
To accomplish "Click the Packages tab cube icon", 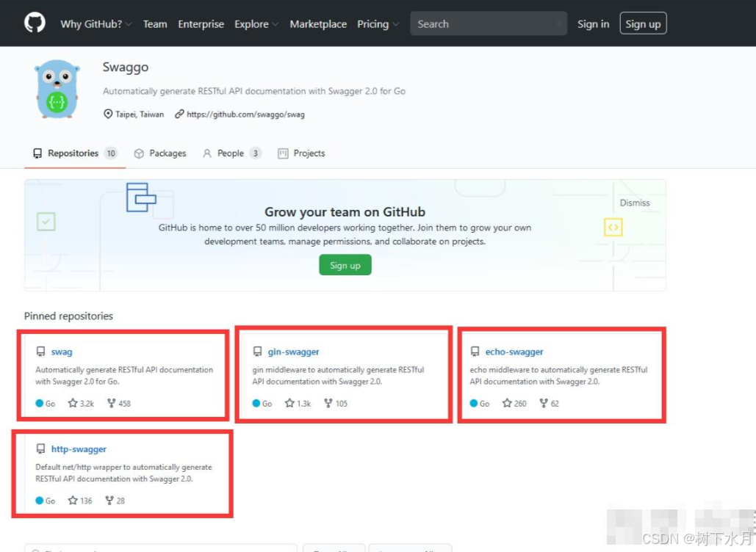I will click(139, 153).
